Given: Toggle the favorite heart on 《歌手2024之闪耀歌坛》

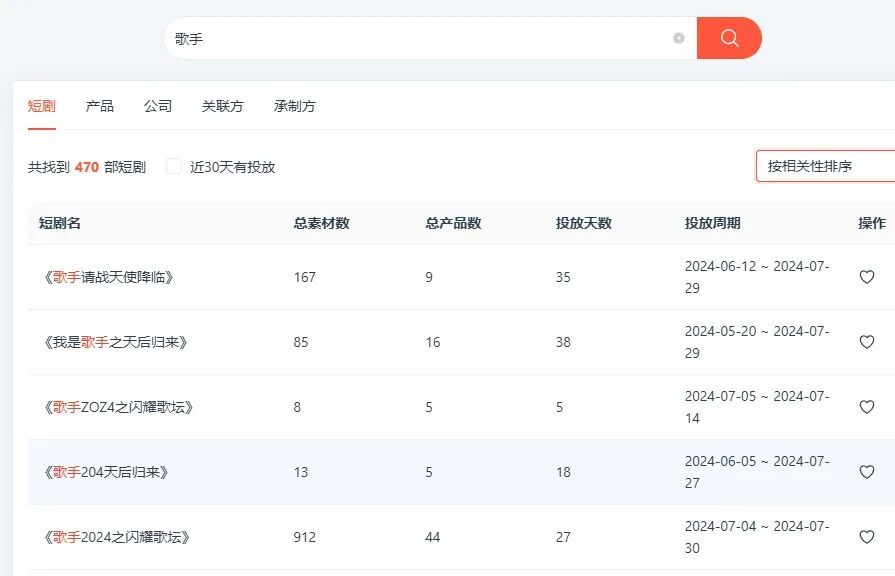Looking at the screenshot, I should click(866, 537).
